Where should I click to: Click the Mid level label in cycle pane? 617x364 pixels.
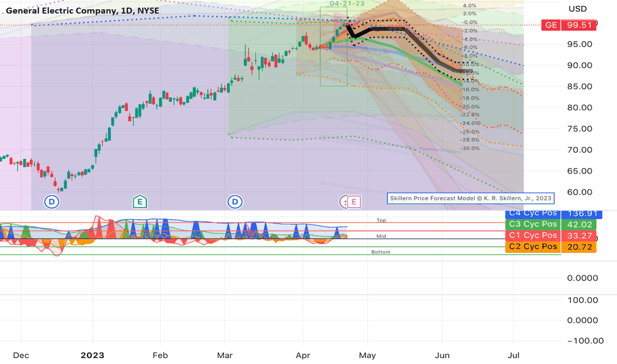381,236
